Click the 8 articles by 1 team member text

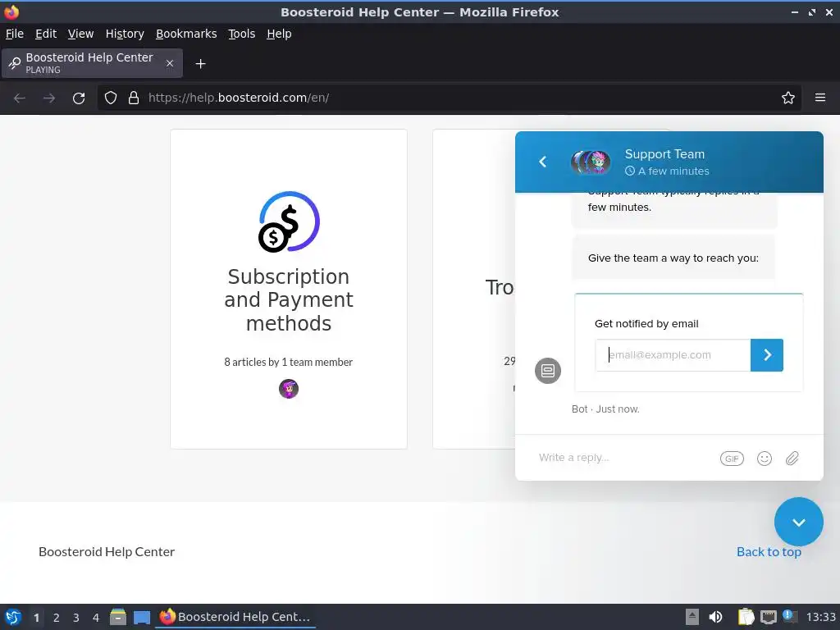[288, 362]
